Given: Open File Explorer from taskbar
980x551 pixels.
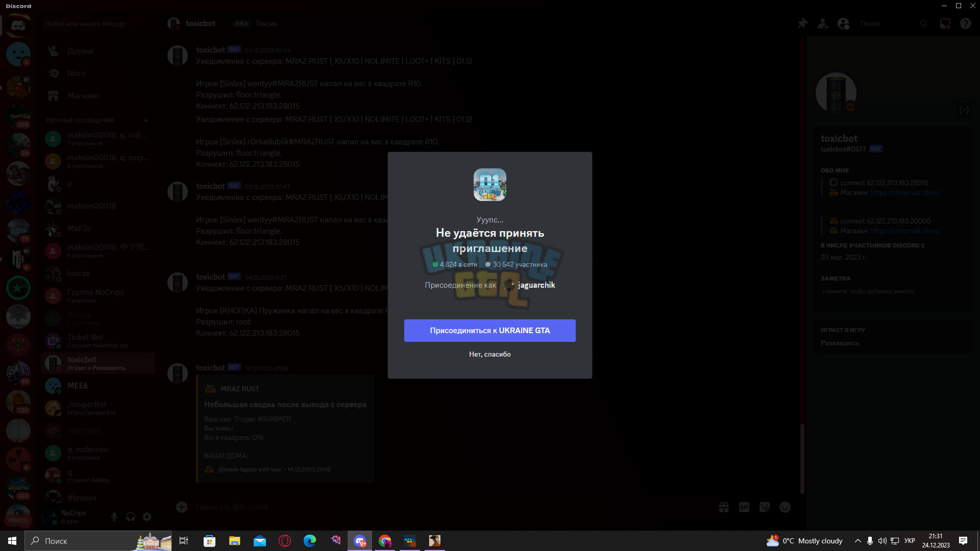Looking at the screenshot, I should tap(234, 541).
